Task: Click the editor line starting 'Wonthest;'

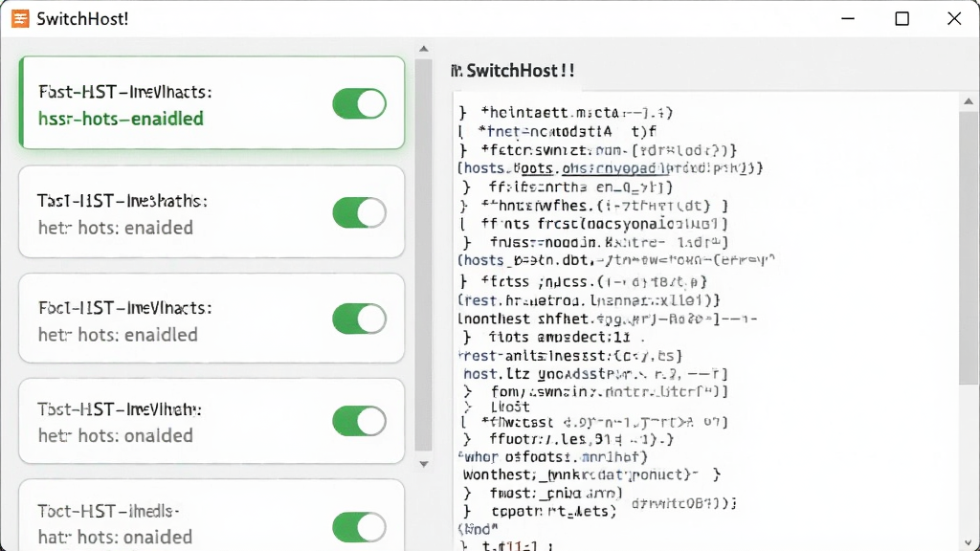Action: click(591, 474)
